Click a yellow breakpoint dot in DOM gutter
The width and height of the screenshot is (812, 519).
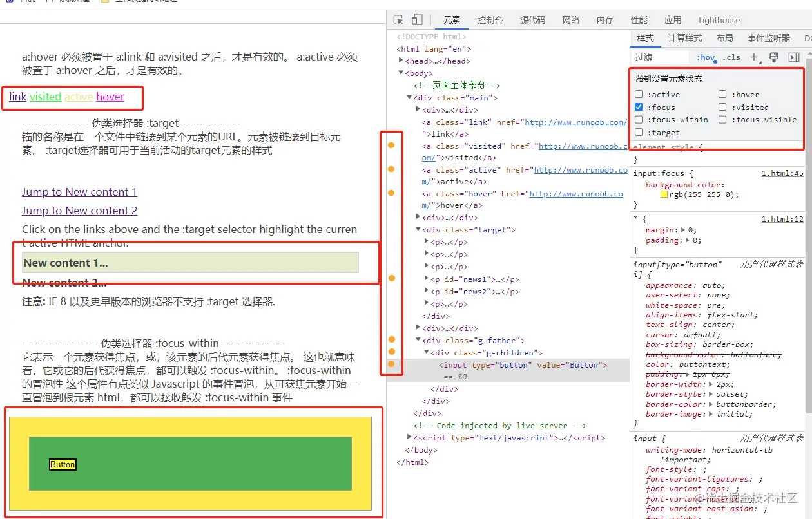tap(392, 145)
